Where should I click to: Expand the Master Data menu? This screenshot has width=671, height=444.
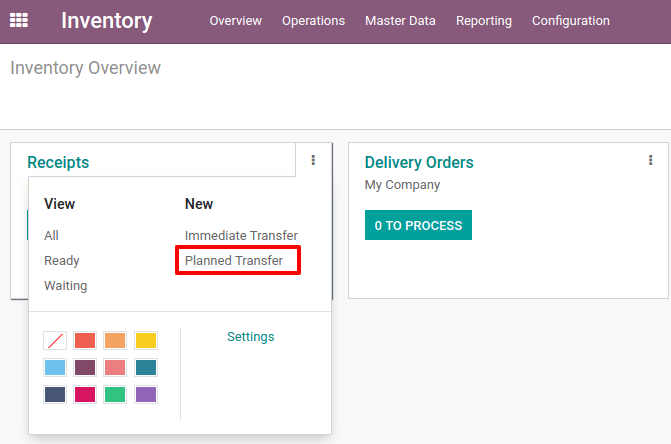click(400, 21)
